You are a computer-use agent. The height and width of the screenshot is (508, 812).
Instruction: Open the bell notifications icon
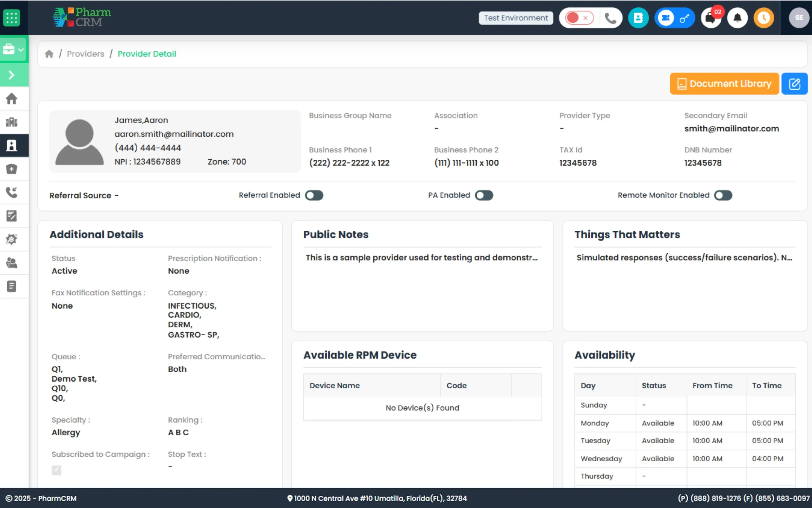click(x=737, y=18)
